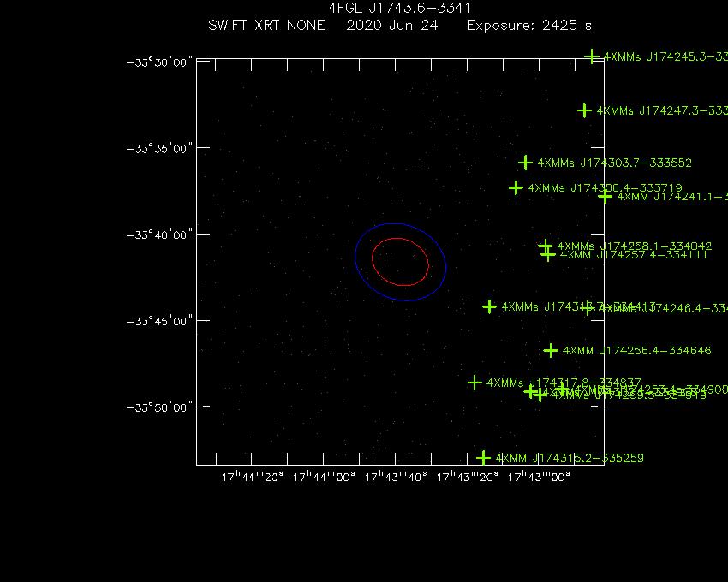
Task: Click the observation date 2020 Jun 24
Action: (x=392, y=25)
